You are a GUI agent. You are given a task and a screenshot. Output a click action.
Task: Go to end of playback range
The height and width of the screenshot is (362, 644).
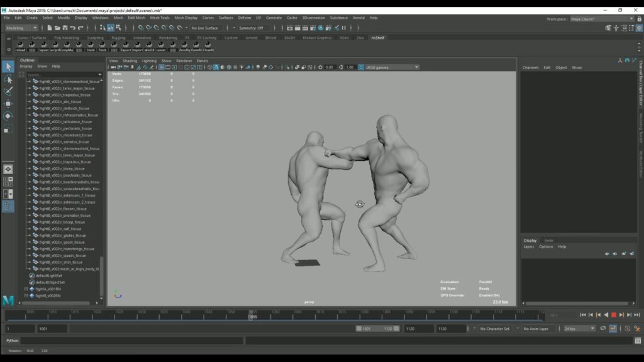pyautogui.click(x=636, y=315)
